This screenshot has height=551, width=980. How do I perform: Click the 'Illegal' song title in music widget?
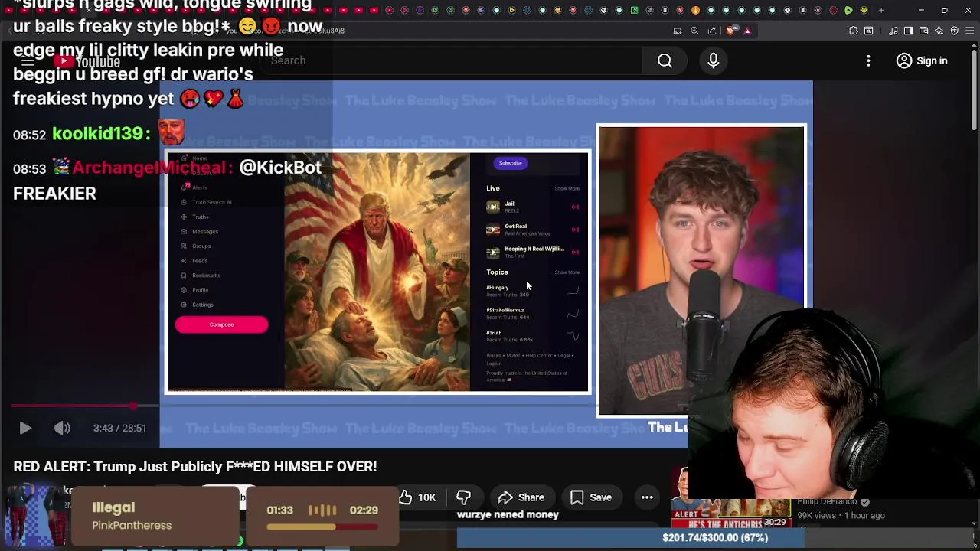113,507
